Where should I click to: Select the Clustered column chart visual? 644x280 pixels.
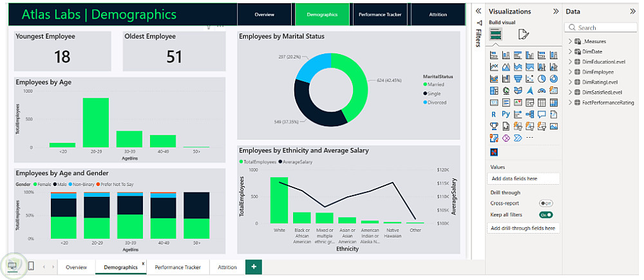click(x=530, y=55)
